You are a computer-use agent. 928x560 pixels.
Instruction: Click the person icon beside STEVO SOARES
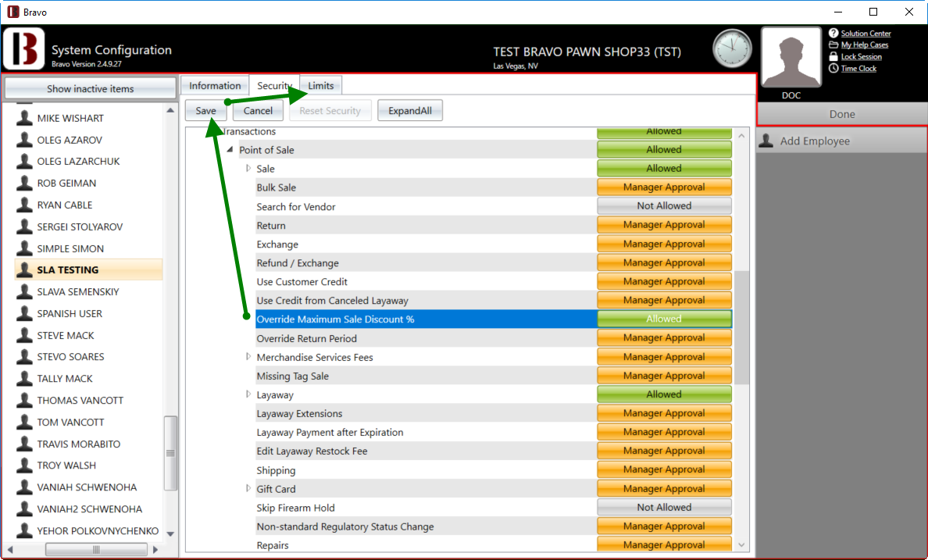(x=24, y=356)
